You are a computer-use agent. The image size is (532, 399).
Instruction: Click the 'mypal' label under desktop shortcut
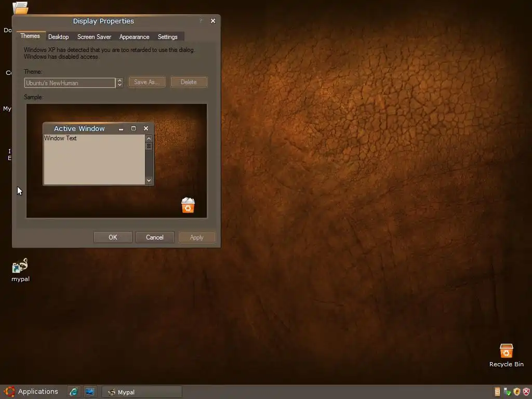[20, 279]
